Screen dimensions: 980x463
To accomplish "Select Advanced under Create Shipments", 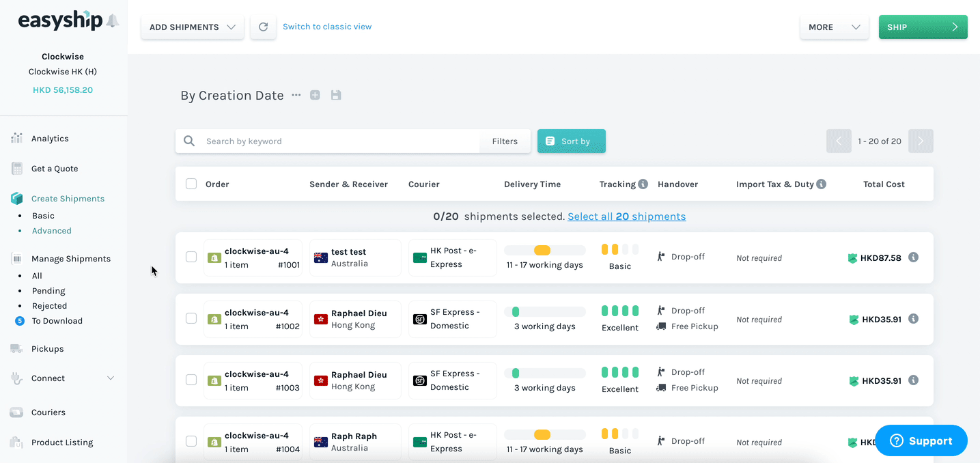I will [x=52, y=231].
